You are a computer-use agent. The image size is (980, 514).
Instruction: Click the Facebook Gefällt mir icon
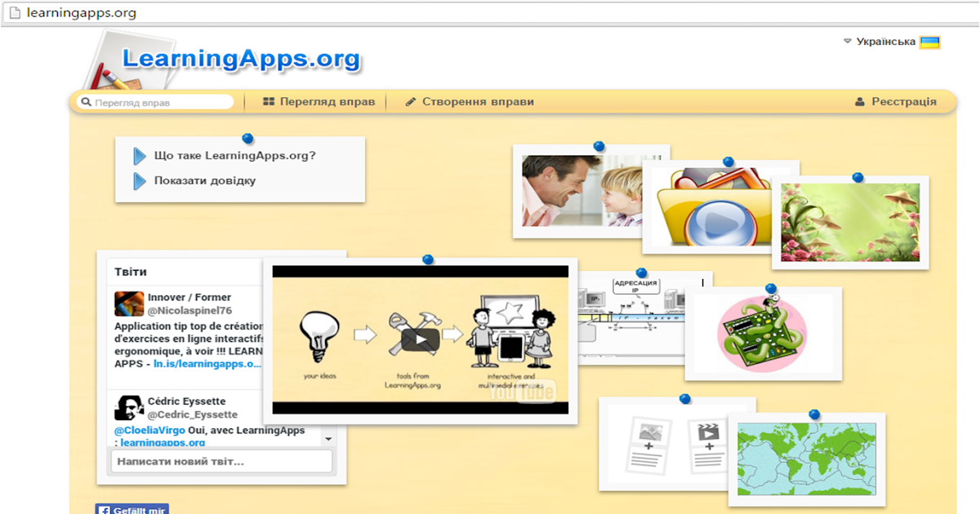point(105,510)
